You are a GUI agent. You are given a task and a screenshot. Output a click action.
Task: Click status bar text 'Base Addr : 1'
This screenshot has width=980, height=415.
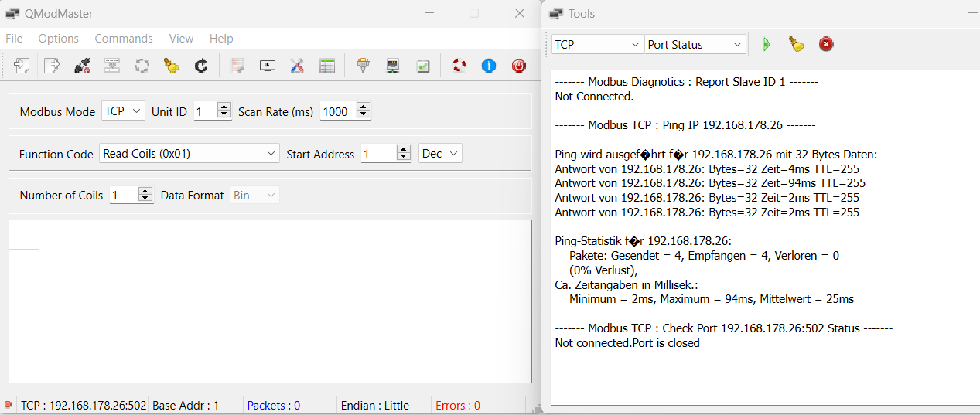click(186, 405)
